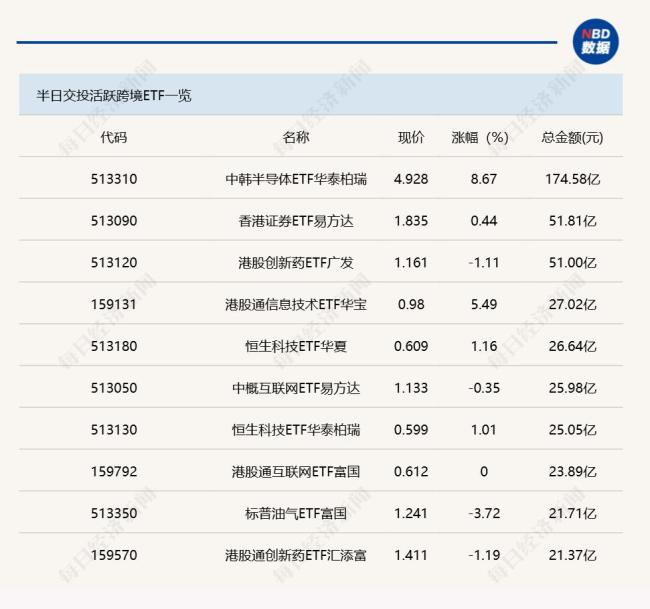Select code 159131

point(114,305)
